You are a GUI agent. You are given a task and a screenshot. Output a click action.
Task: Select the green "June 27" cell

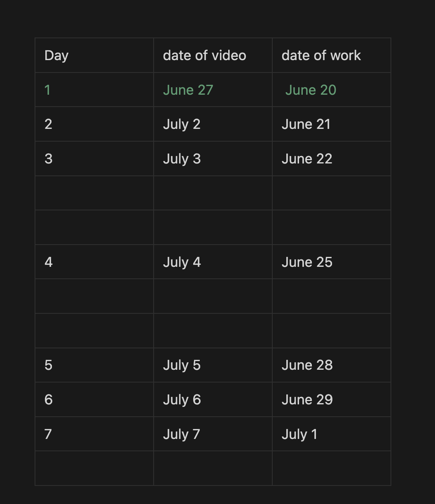pos(188,90)
